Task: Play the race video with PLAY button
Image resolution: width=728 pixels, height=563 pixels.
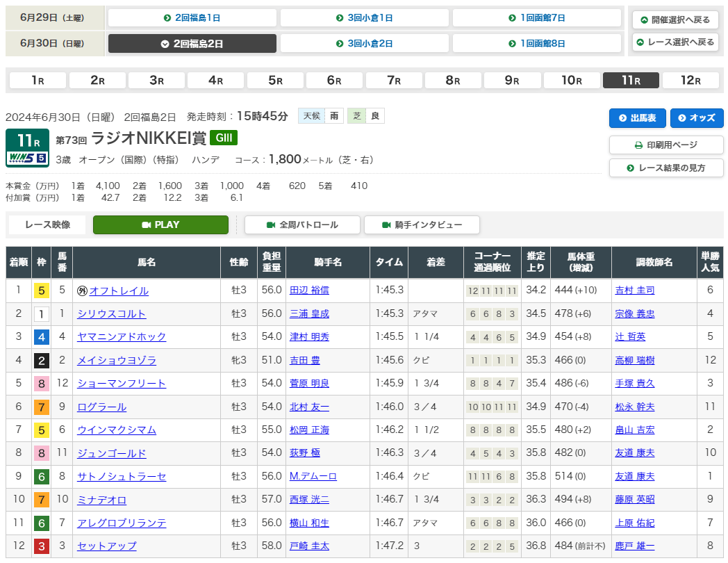Action: (160, 225)
